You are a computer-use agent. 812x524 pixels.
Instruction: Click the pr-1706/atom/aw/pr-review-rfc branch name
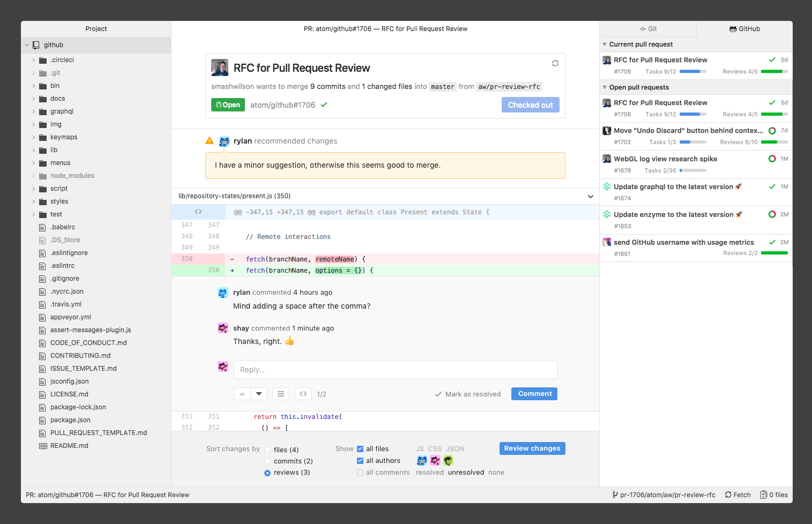667,495
